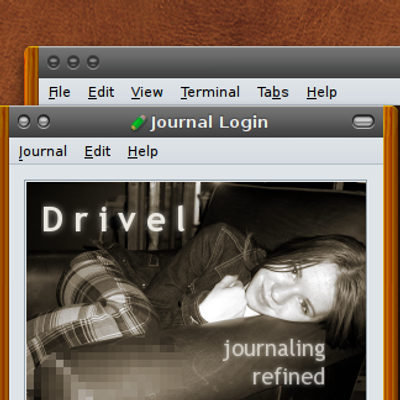Click the Journal Login window title text

[209, 122]
